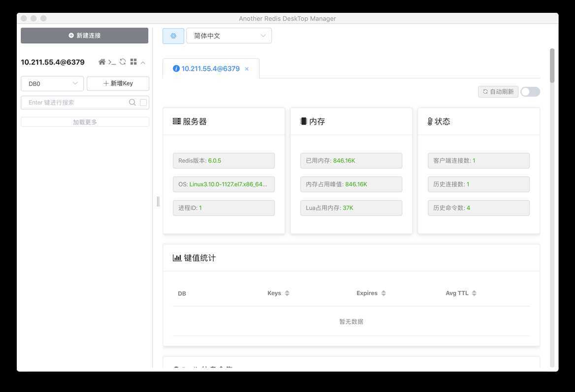Click the Redis版本 6.0.5 field
Screen dimensions: 575x392
pyautogui.click(x=224, y=161)
